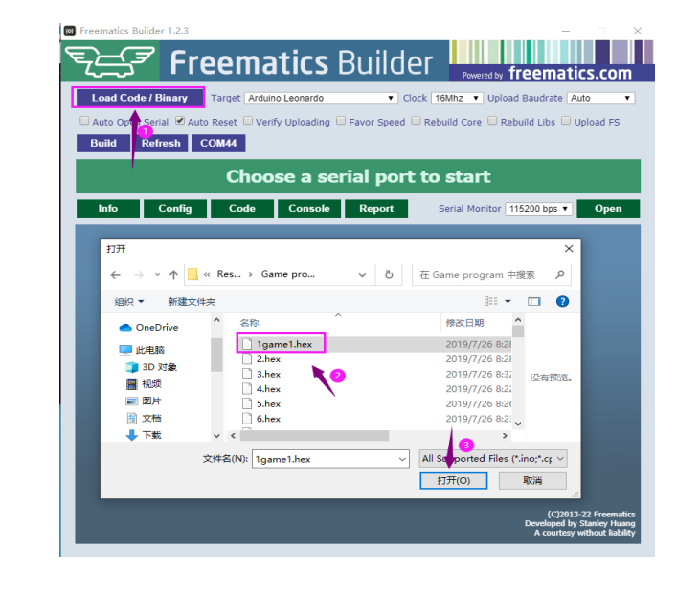The height and width of the screenshot is (596, 700).
Task: Switch to the Console tab
Action: 309,209
